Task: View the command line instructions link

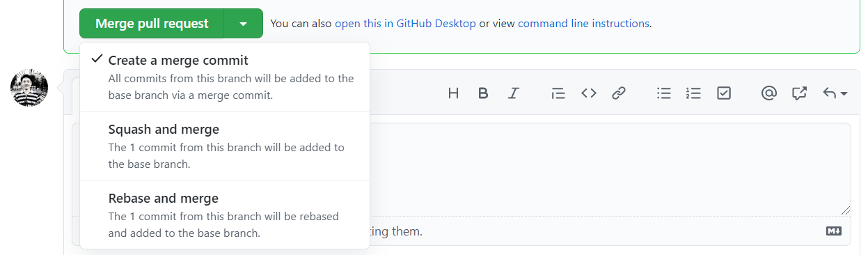Action: tap(583, 24)
